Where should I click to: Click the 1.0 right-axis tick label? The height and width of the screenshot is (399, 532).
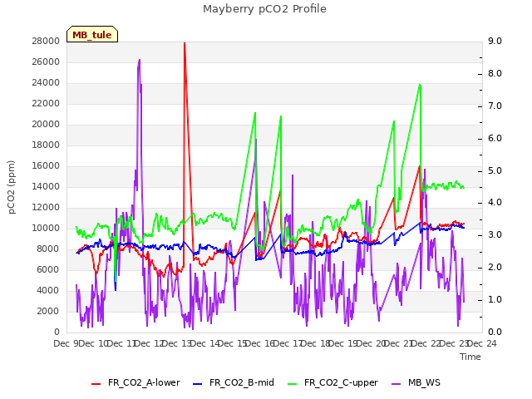[495, 299]
